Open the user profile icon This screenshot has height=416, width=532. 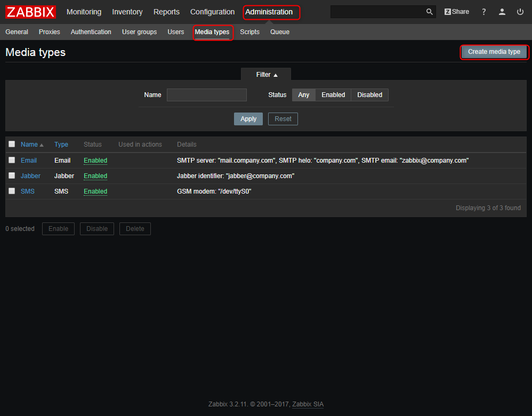502,12
